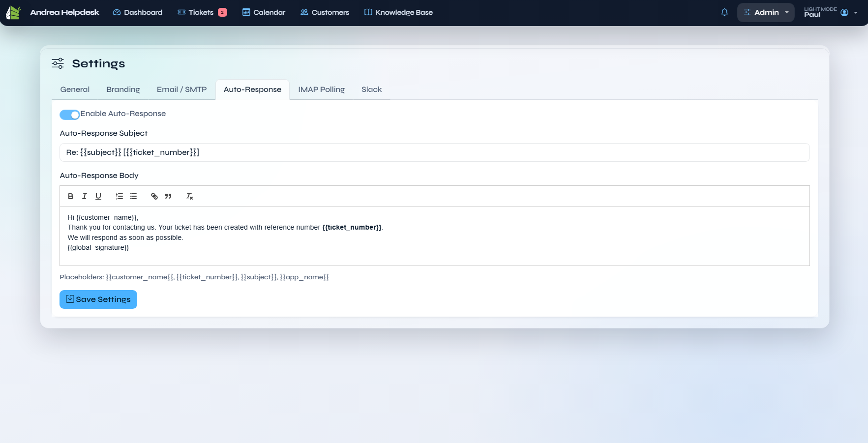Screen dimensions: 868x443
Task: Click the Auto-Response Subject input field
Action: click(x=434, y=152)
